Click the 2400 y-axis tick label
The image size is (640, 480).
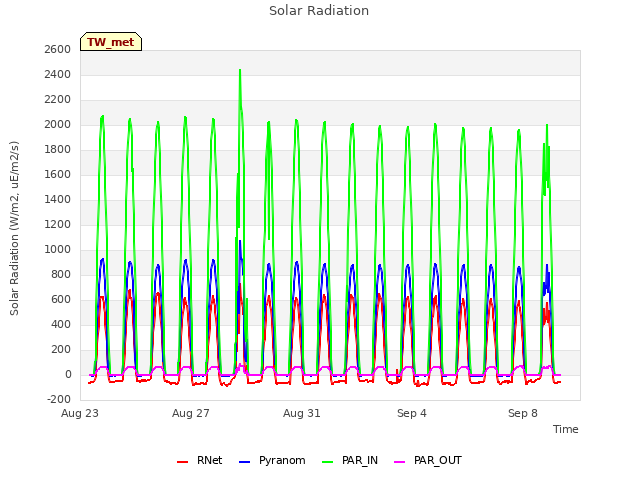point(58,75)
